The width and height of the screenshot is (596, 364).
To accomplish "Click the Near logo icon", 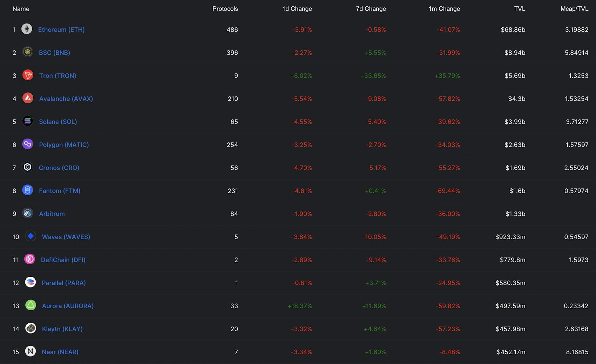I will [x=31, y=351].
